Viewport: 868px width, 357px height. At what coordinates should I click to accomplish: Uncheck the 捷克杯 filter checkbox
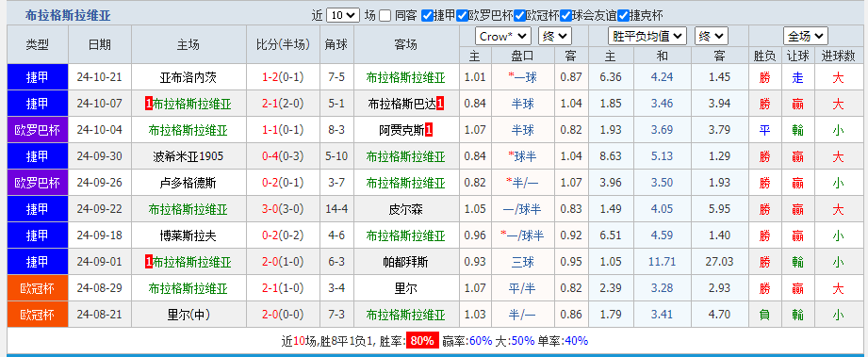pyautogui.click(x=623, y=15)
